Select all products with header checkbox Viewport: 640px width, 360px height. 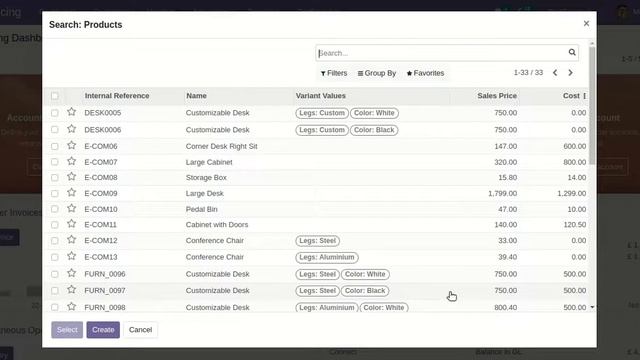(55, 96)
